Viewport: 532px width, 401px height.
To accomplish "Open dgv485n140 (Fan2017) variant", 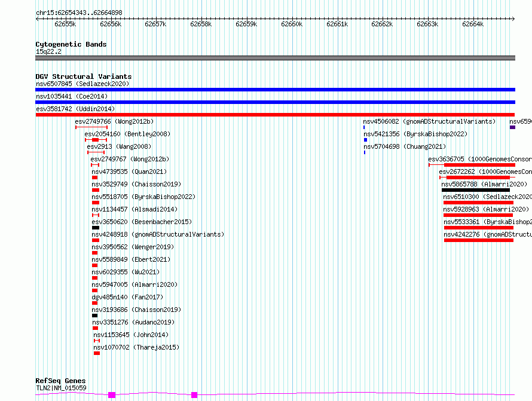I will pyautogui.click(x=127, y=297).
